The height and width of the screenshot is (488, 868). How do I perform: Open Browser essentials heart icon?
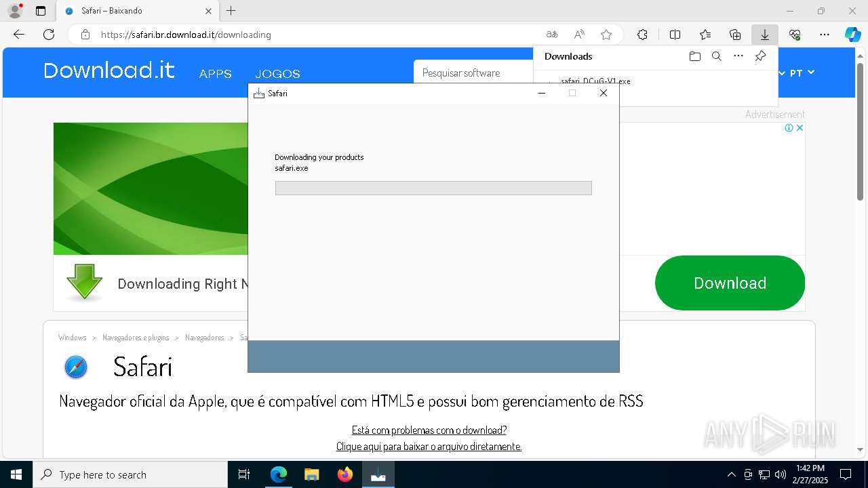(x=795, y=35)
